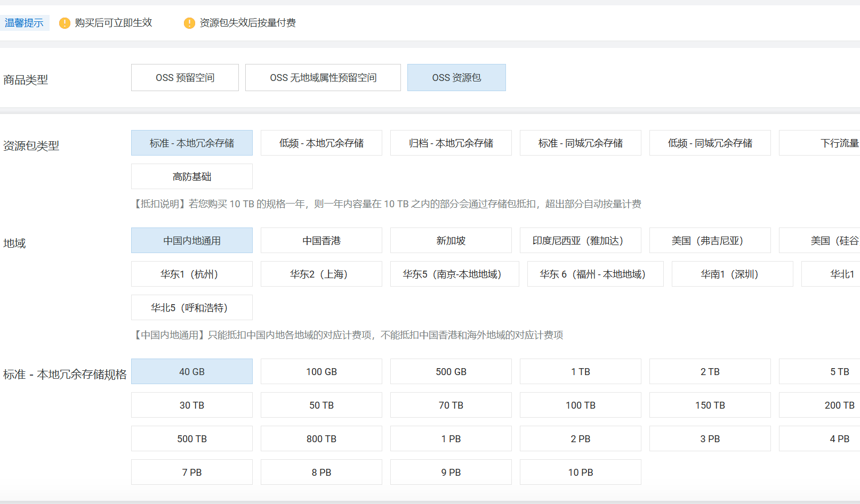Pick the 9 PB storage spec
The width and height of the screenshot is (860, 504).
(x=451, y=472)
